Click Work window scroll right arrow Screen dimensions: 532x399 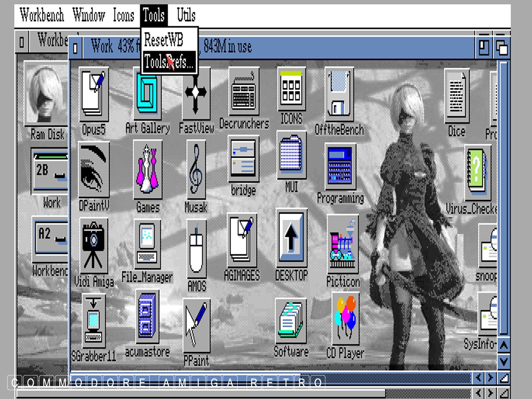click(x=490, y=378)
